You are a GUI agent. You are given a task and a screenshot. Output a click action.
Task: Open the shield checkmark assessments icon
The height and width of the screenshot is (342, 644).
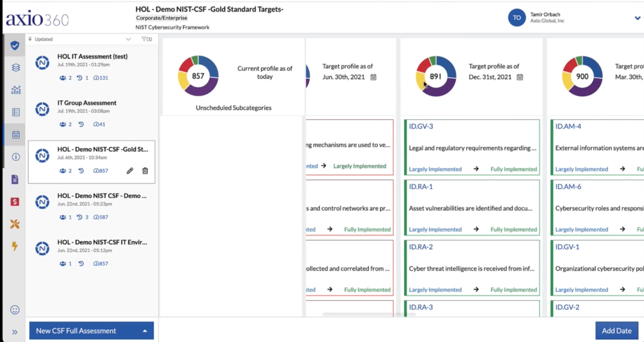click(15, 45)
